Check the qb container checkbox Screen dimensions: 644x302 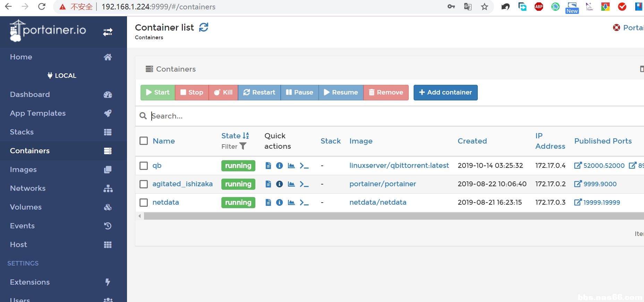[x=144, y=165]
